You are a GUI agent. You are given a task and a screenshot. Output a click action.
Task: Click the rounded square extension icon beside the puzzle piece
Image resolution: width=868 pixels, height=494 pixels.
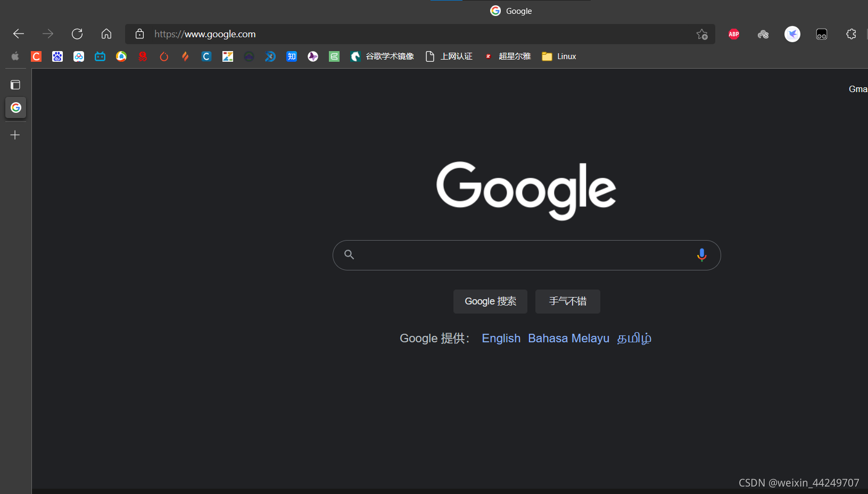(822, 34)
